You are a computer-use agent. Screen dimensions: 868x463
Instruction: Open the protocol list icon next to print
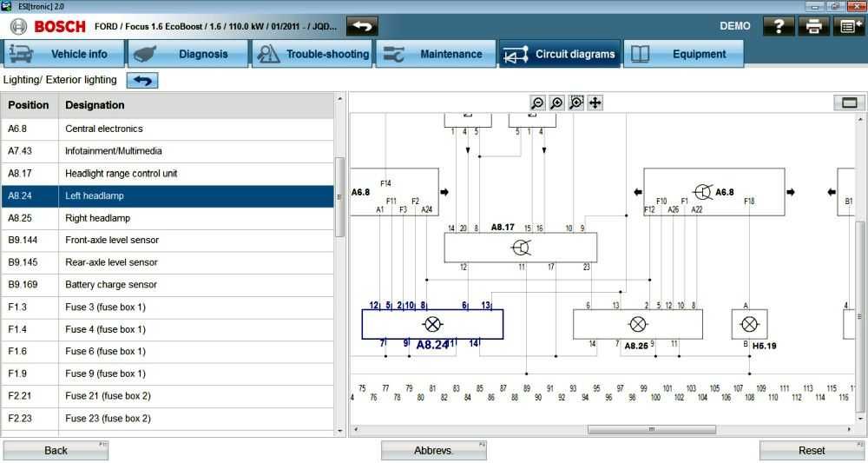coord(849,26)
